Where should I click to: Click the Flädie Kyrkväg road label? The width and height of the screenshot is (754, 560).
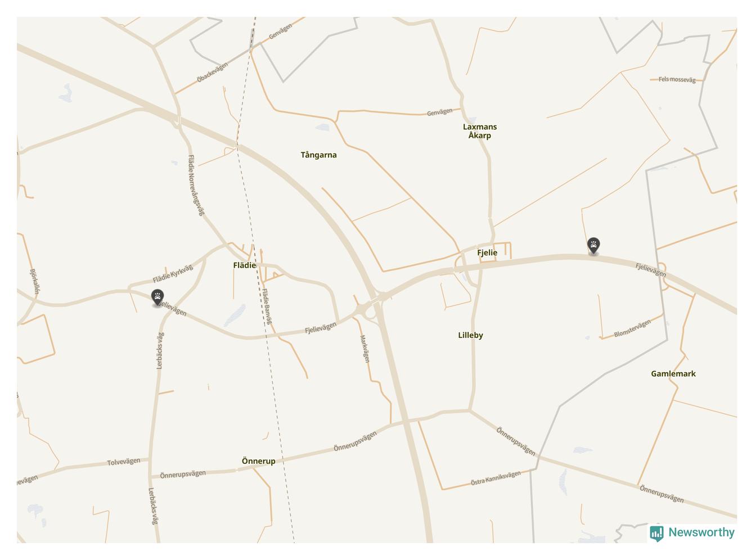coord(173,274)
